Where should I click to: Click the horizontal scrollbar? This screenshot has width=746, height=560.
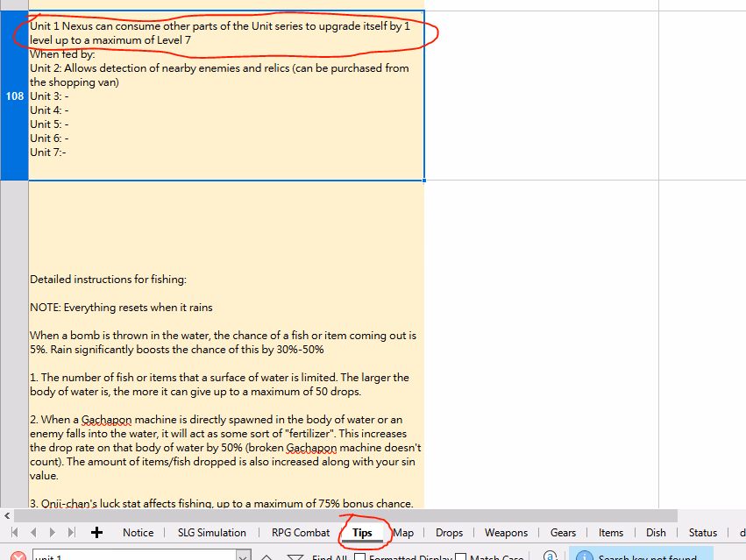(351, 515)
